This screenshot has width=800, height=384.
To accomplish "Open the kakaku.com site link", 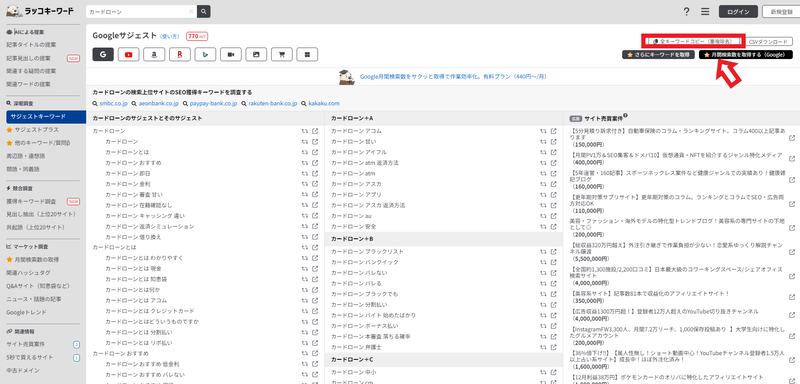I will tap(323, 104).
